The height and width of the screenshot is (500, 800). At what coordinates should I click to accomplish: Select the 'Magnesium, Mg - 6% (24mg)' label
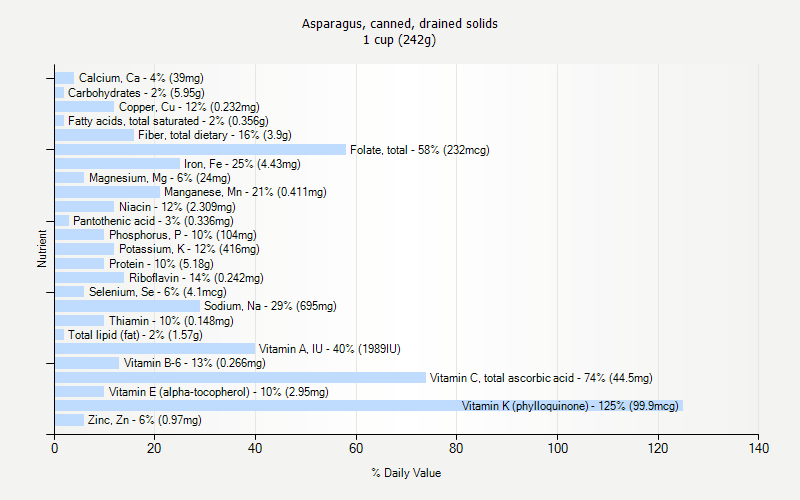160,178
